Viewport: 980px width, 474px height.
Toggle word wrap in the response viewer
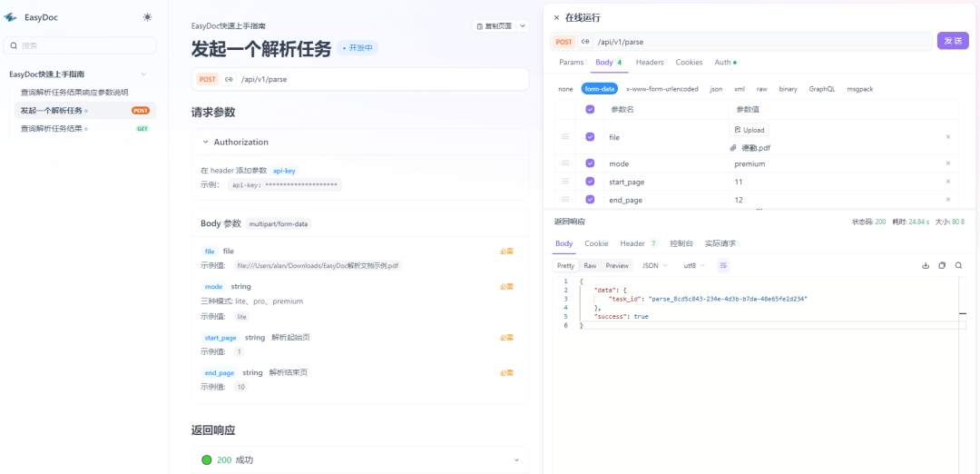(x=723, y=265)
